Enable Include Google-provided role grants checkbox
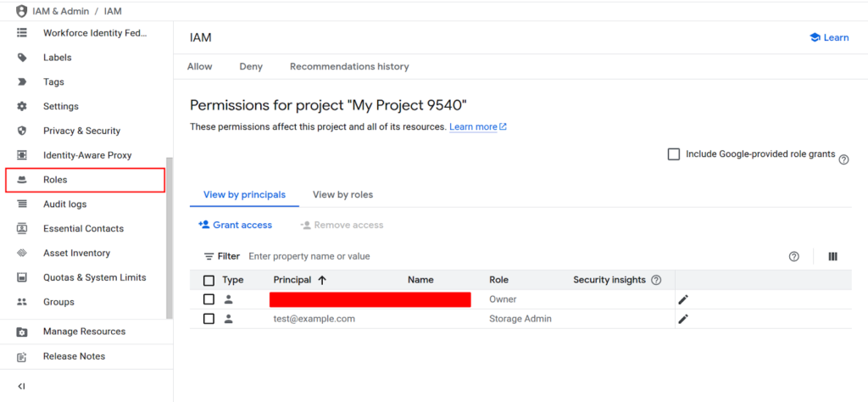This screenshot has width=868, height=402. [674, 154]
